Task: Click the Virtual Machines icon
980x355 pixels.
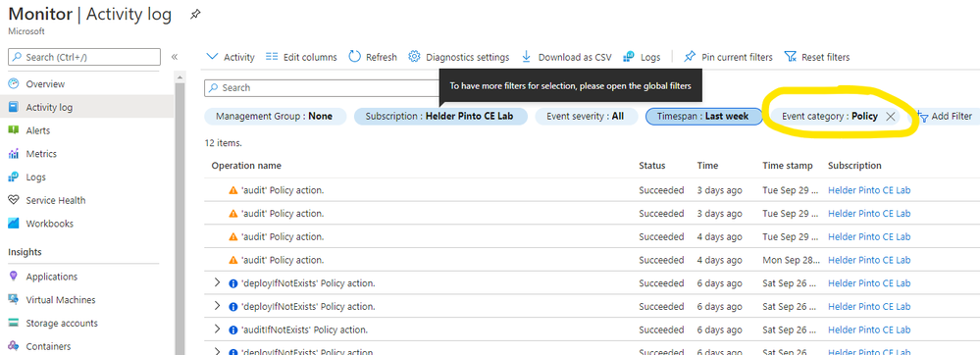Action: pos(14,300)
